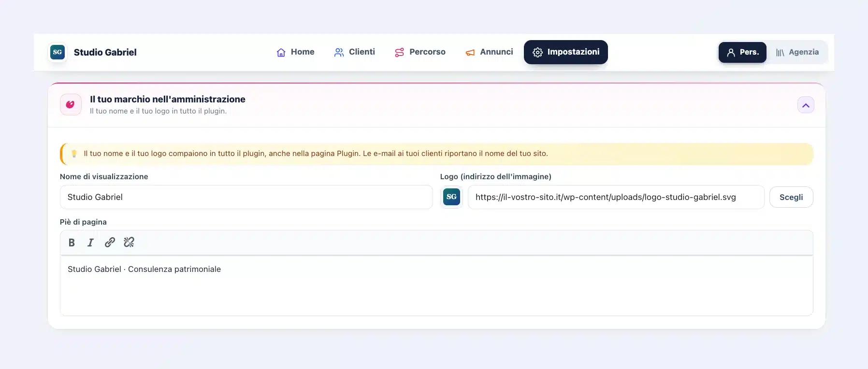868x369 pixels.
Task: Open the Impostazioni tab
Action: point(566,52)
